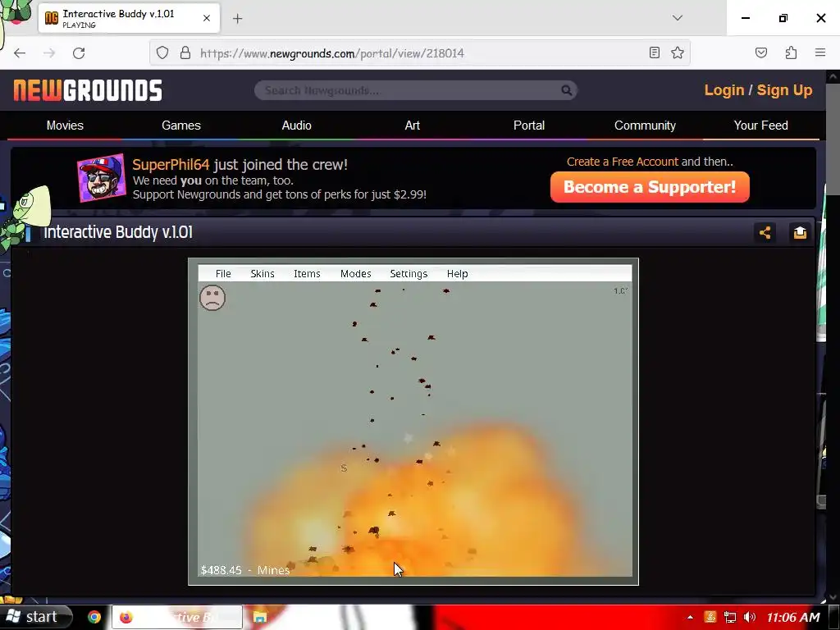Click the Mines item label
This screenshot has width=840, height=630.
274,570
